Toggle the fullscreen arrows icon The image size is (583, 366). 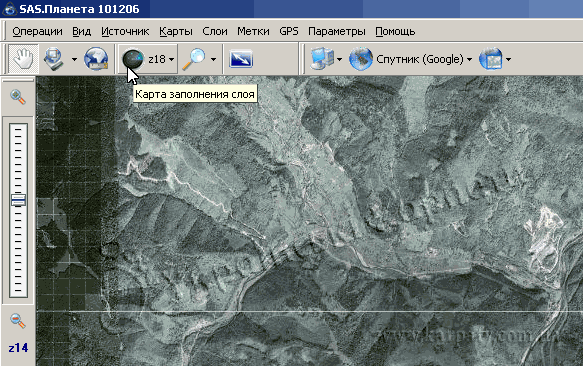pos(241,59)
